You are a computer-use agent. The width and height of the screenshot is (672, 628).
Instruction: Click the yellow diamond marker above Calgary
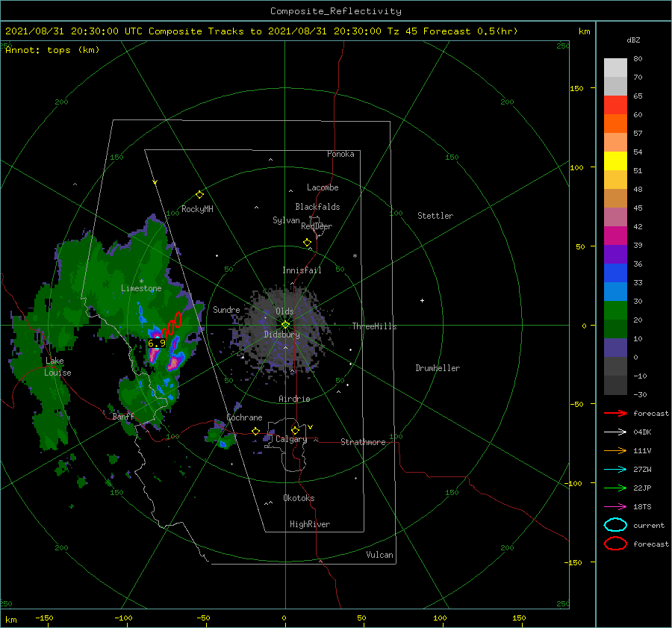295,430
